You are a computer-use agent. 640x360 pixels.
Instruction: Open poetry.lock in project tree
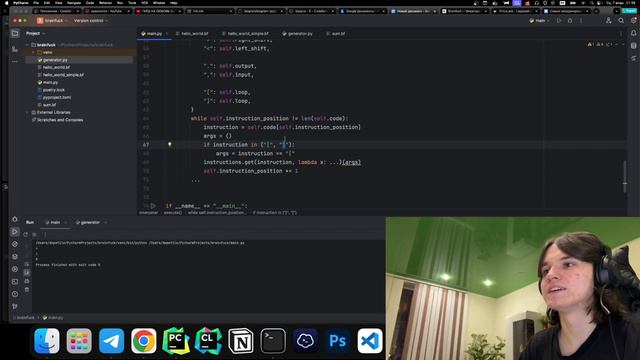tap(53, 90)
